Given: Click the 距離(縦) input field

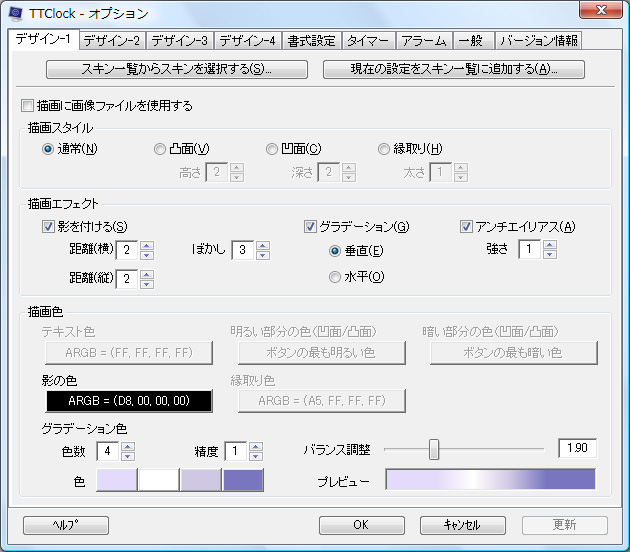Looking at the screenshot, I should [x=127, y=279].
